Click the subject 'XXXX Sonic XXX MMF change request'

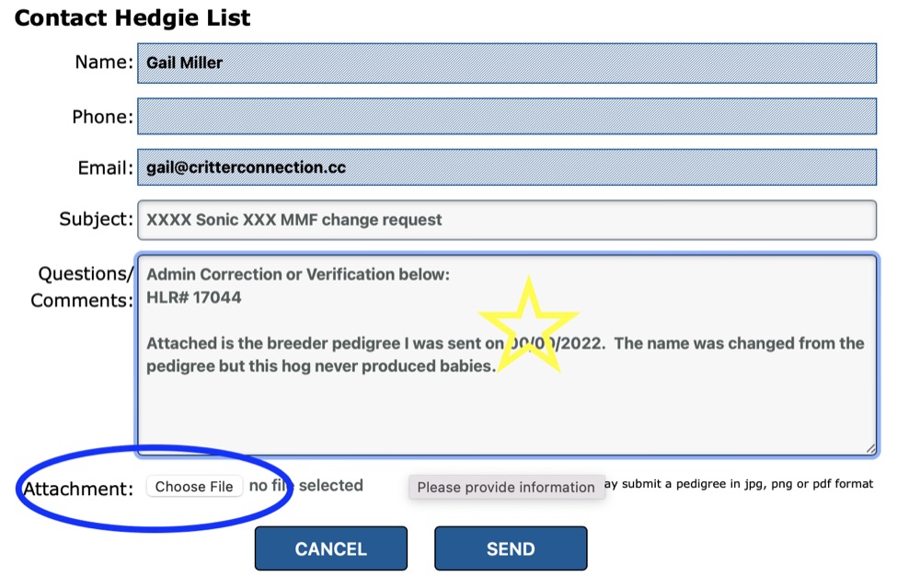pos(292,219)
